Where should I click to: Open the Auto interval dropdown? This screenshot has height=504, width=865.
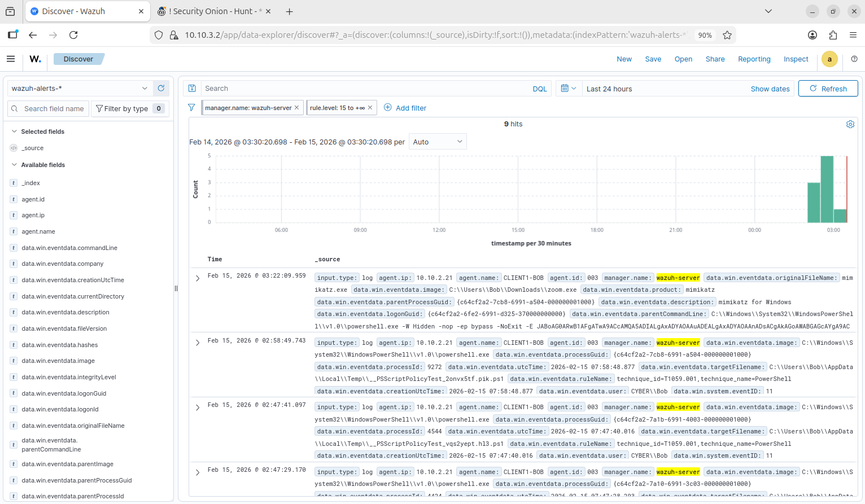click(438, 142)
